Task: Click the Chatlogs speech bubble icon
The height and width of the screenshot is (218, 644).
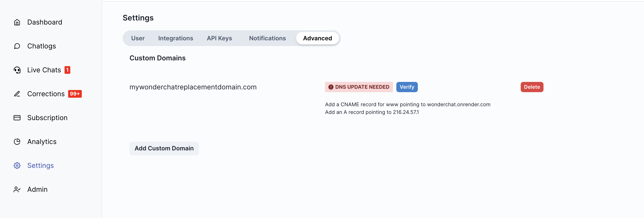Action: (17, 46)
